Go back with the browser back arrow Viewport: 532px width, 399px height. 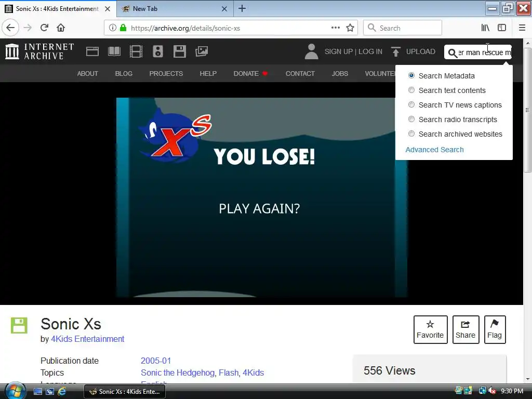(x=10, y=28)
